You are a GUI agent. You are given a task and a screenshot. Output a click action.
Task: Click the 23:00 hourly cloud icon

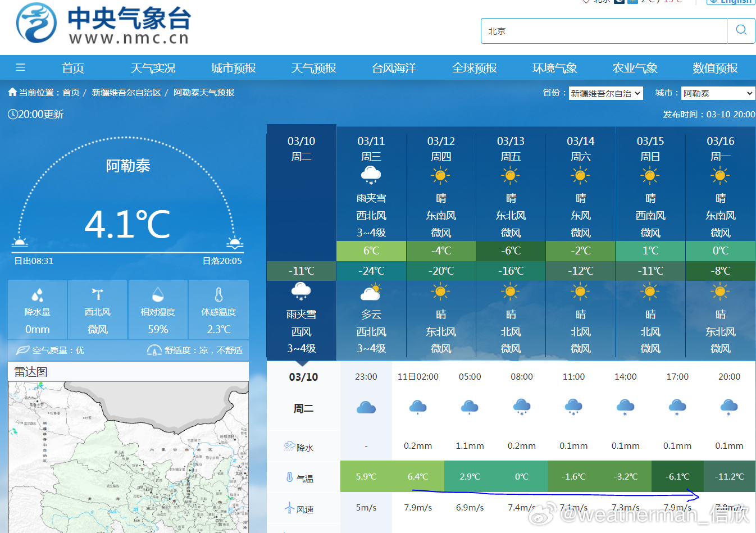pos(366,407)
